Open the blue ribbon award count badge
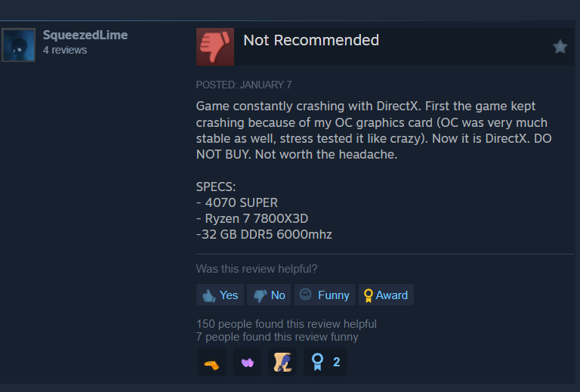Viewport: 580px width, 392px height. tap(325, 362)
